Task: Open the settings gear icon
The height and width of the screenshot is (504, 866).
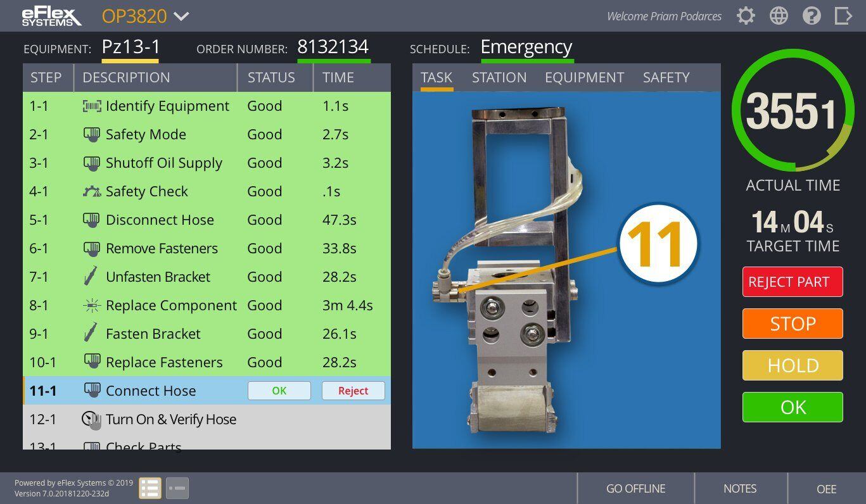Action: click(746, 15)
